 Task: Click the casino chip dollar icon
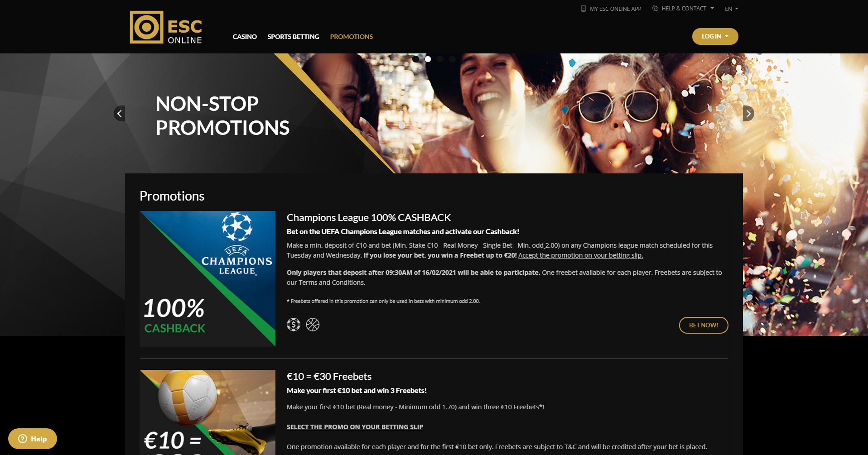point(294,325)
